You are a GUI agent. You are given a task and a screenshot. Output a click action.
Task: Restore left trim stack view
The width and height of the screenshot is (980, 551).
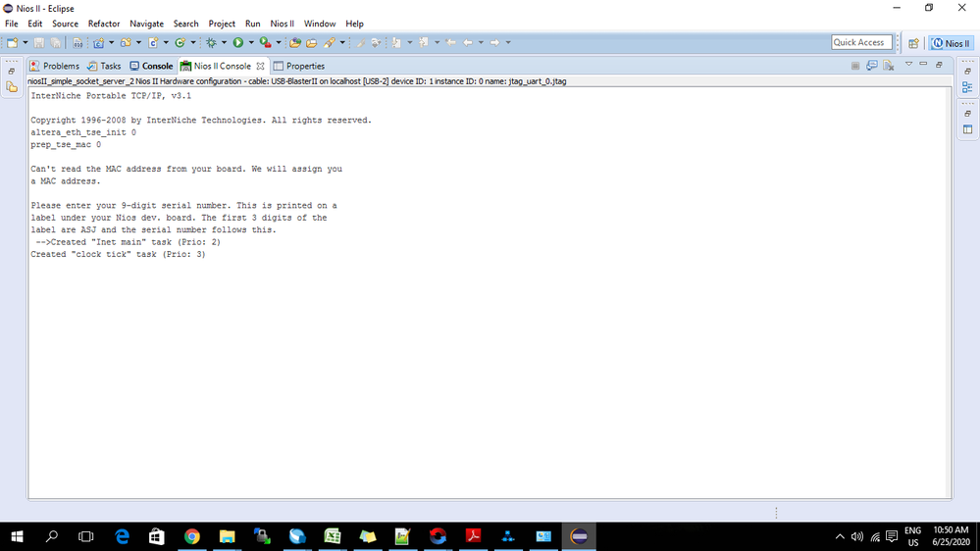pyautogui.click(x=12, y=72)
